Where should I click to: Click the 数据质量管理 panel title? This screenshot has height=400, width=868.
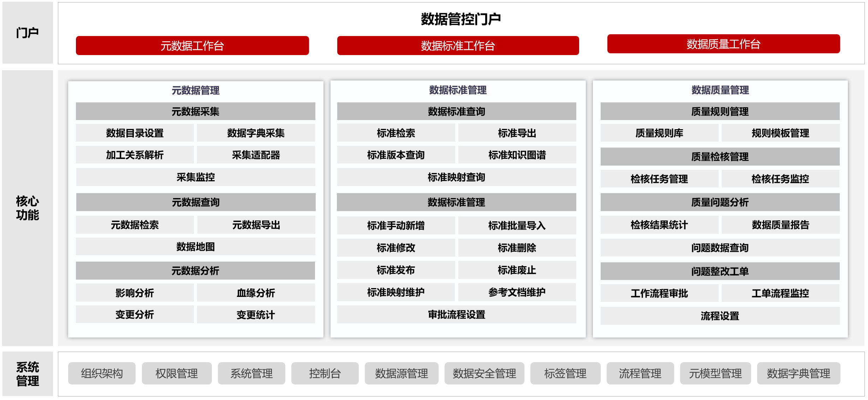[720, 90]
